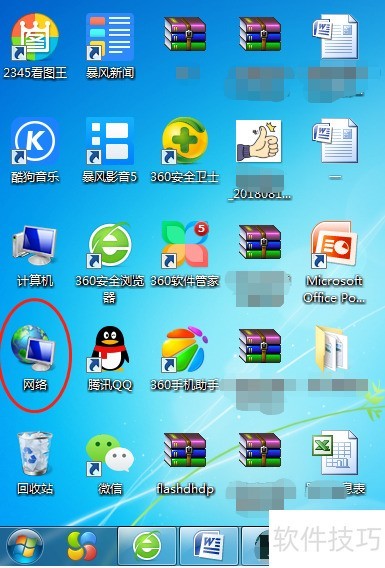Viewport: 385px width, 568px height.
Task: Open the 2345看图王 desktop shortcut
Action: point(35,45)
